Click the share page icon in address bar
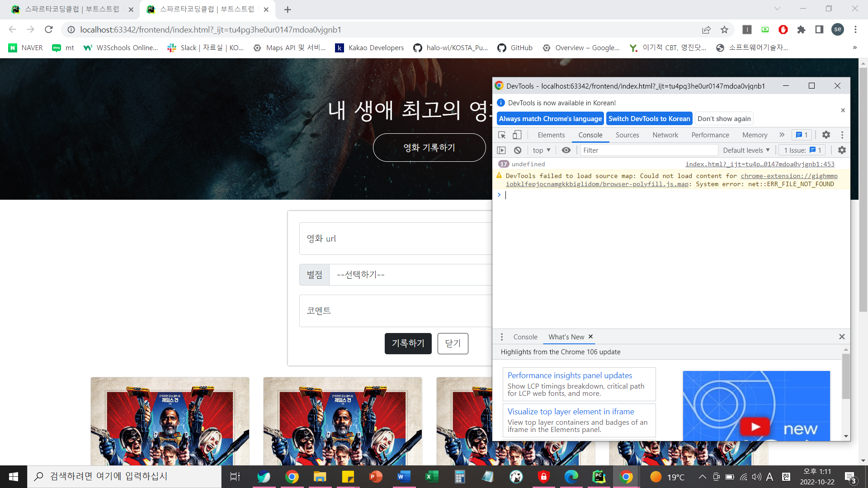Image resolution: width=868 pixels, height=488 pixels. (706, 29)
